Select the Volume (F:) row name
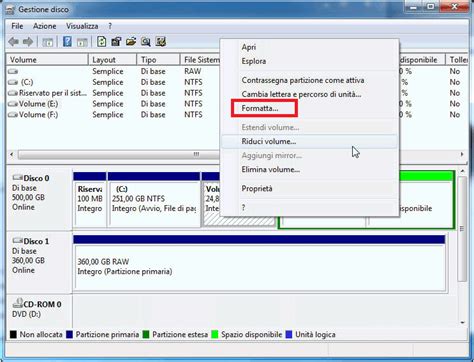 click(x=38, y=115)
